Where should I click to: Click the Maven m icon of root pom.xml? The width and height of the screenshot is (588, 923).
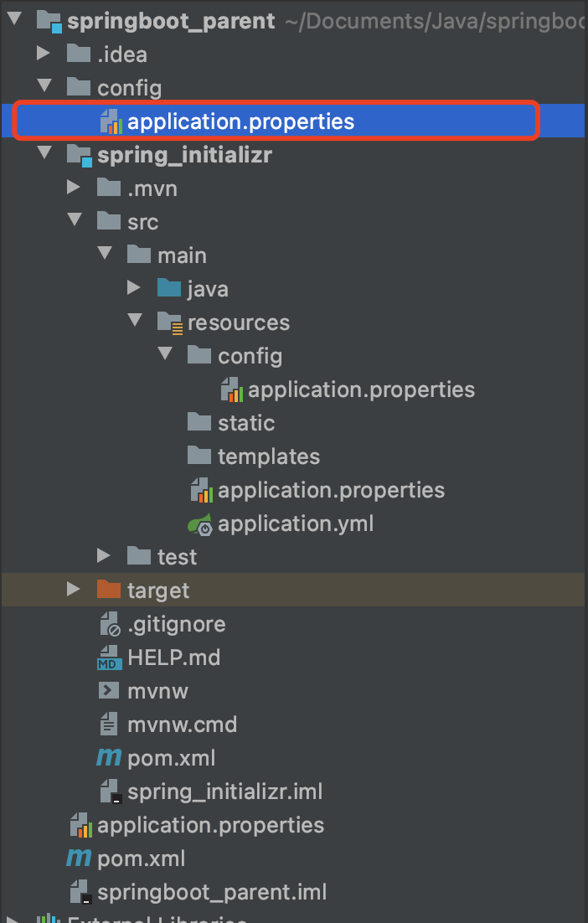78,859
